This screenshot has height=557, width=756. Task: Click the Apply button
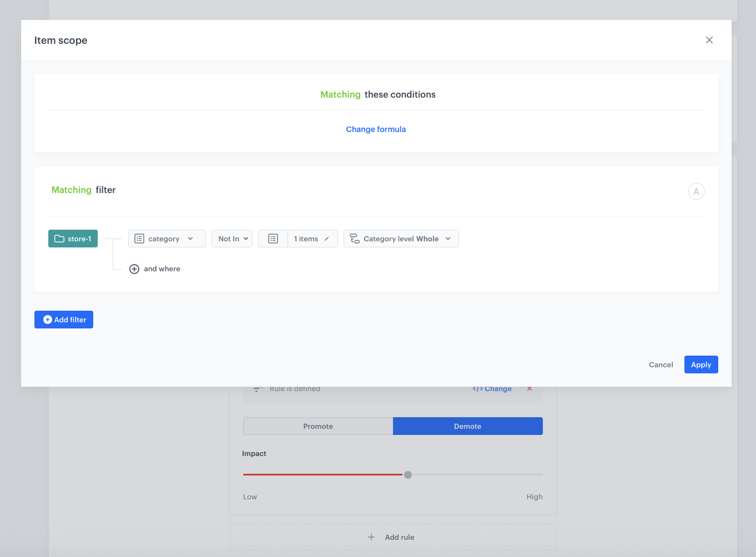[x=700, y=364]
